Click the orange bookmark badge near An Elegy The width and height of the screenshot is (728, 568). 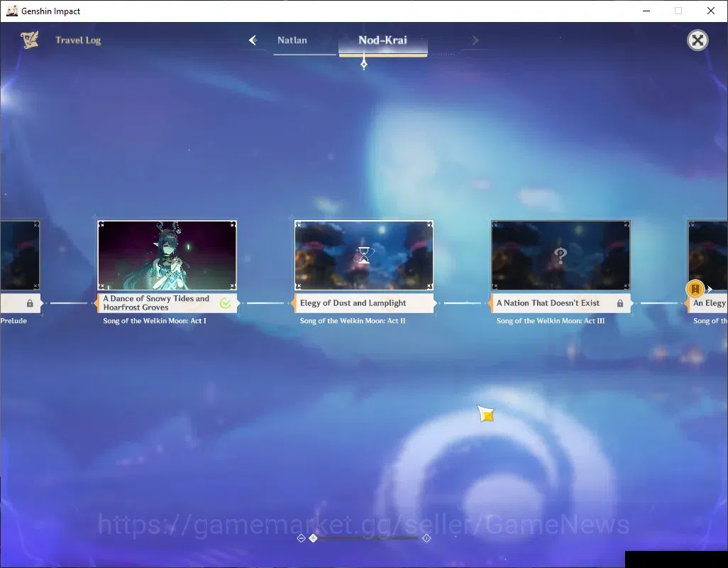695,289
